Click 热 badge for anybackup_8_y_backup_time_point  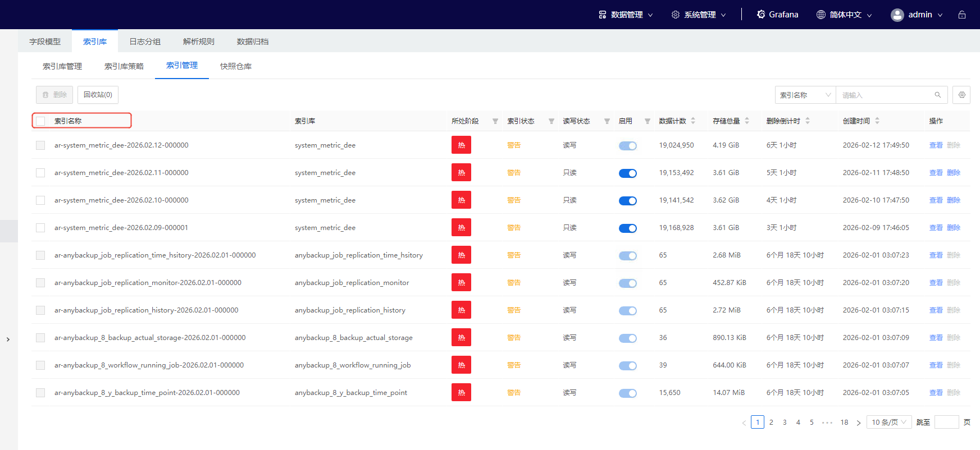pos(461,392)
